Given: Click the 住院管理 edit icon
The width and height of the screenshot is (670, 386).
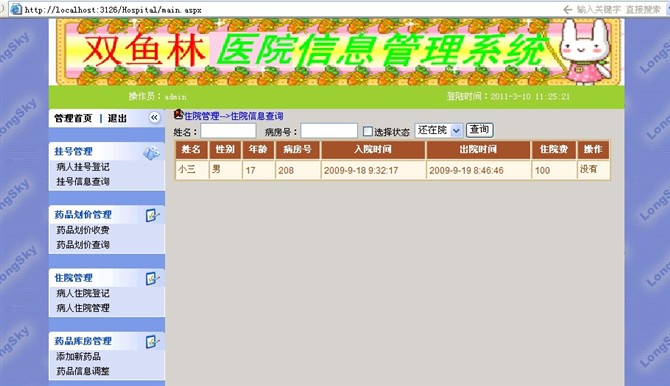Looking at the screenshot, I should [152, 279].
